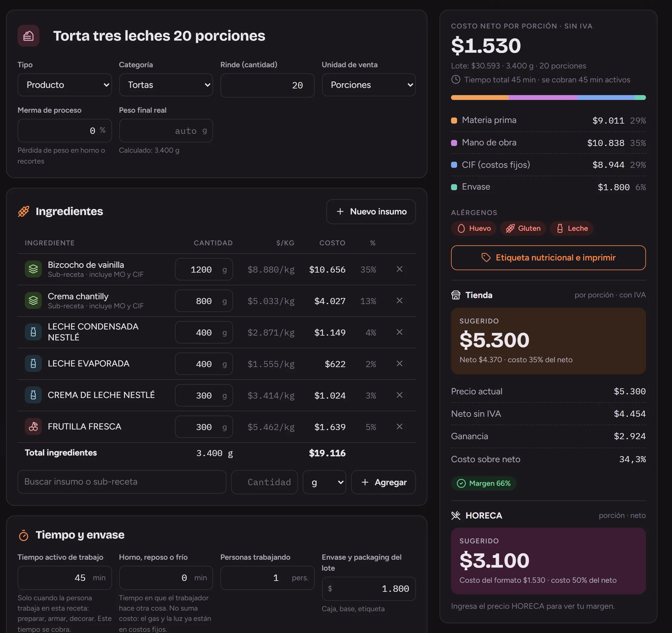Screen dimensions: 672x633
Task: Click the Leche allergen tag
Action: [x=571, y=229]
